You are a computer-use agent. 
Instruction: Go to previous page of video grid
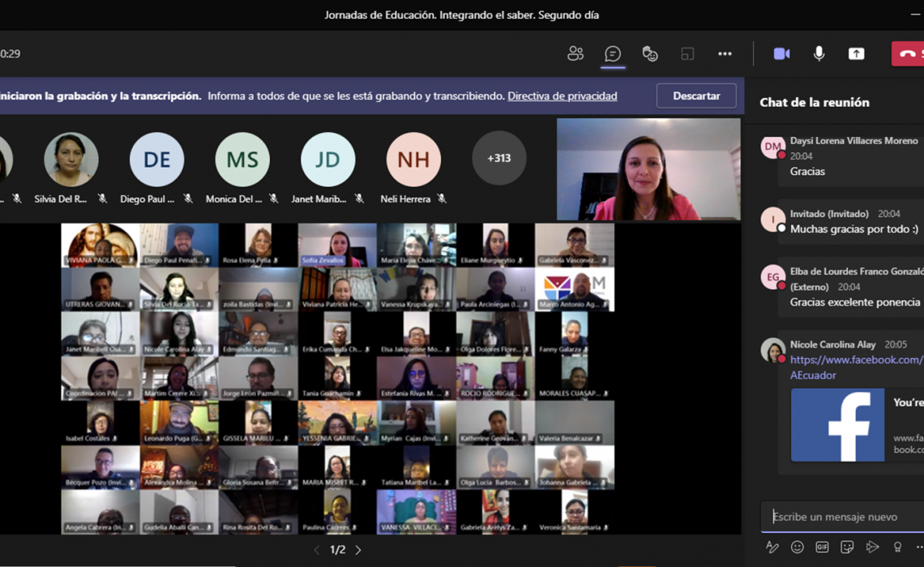pyautogui.click(x=317, y=550)
